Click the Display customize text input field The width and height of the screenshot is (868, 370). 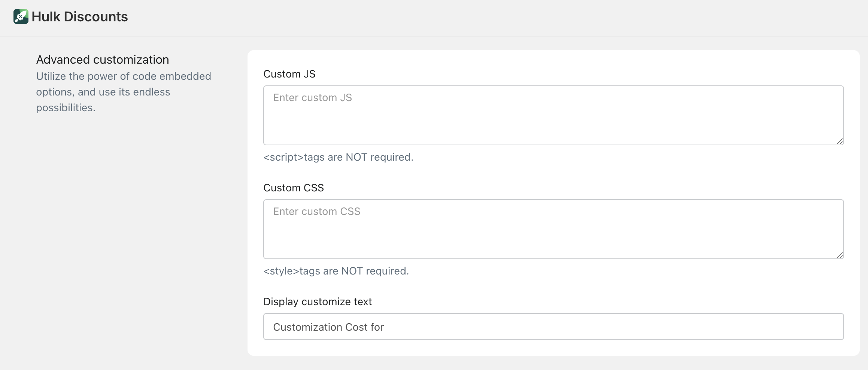coord(553,327)
